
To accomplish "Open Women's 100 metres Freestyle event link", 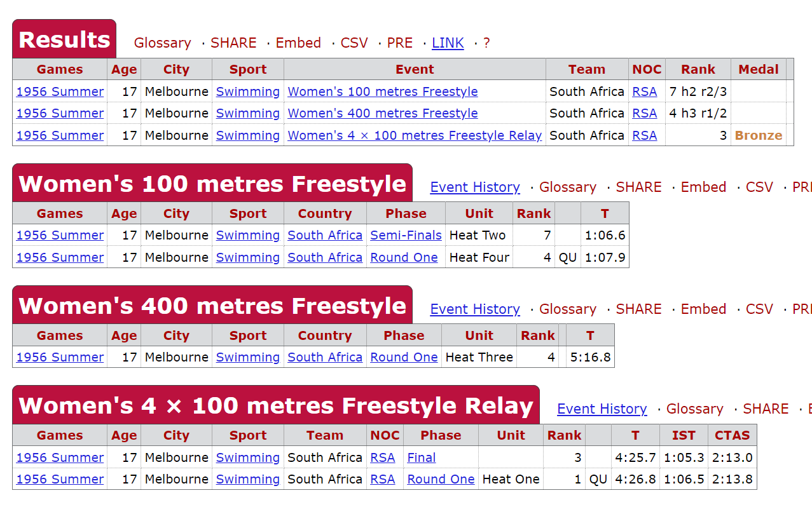I will pos(382,91).
